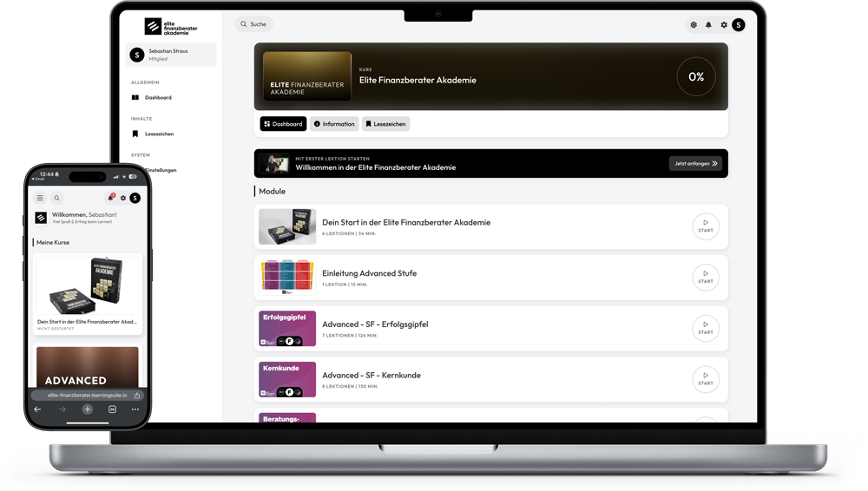Open module thumbnail for Dein Start module
868x491 pixels.
coord(287,226)
